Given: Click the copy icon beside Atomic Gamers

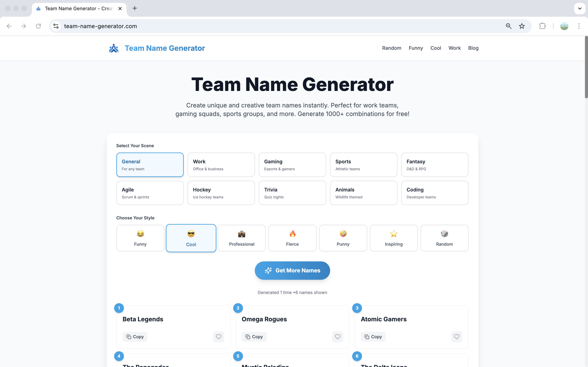Looking at the screenshot, I should (x=367, y=337).
